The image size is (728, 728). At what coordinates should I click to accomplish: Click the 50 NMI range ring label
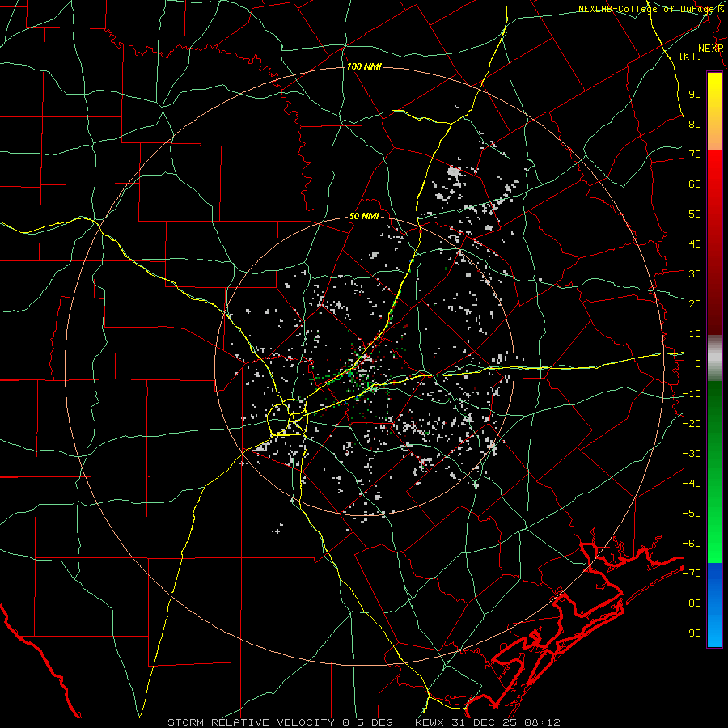364,216
